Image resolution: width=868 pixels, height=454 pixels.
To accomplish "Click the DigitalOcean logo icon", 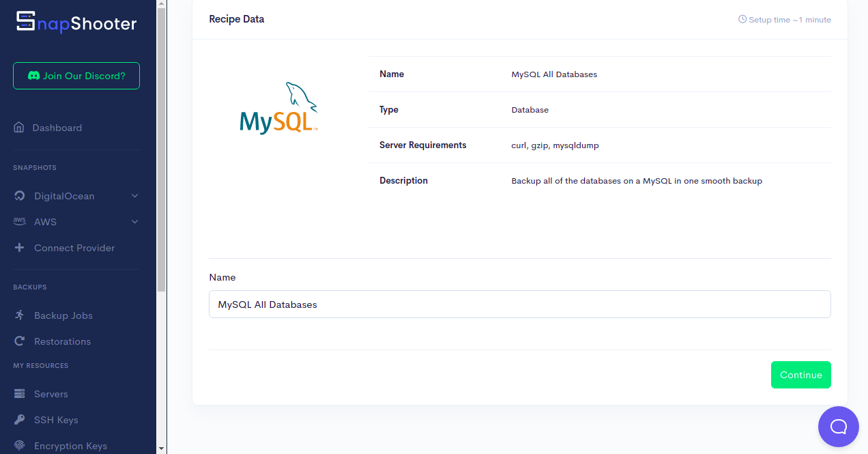I will [x=19, y=196].
